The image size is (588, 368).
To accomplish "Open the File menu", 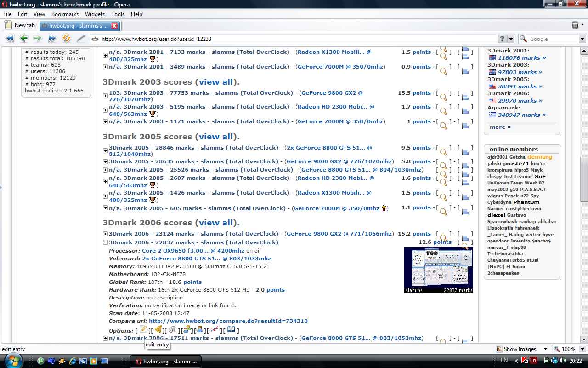I will coord(7,14).
